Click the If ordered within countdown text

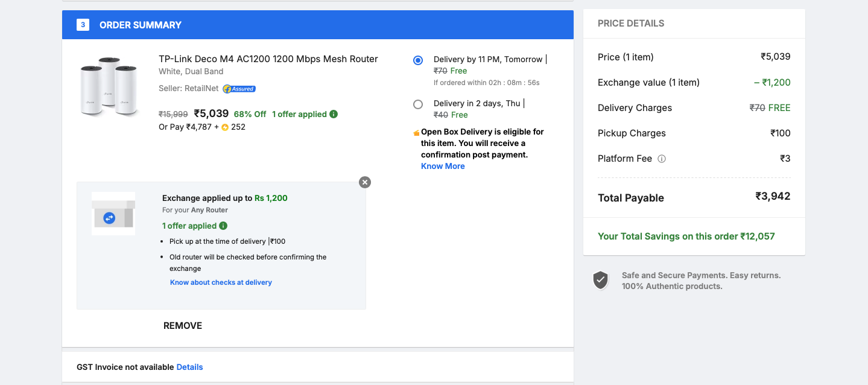point(487,83)
